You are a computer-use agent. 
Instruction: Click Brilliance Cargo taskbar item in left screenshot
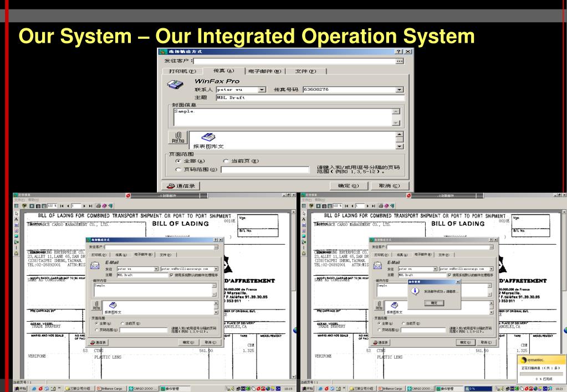[110, 389]
